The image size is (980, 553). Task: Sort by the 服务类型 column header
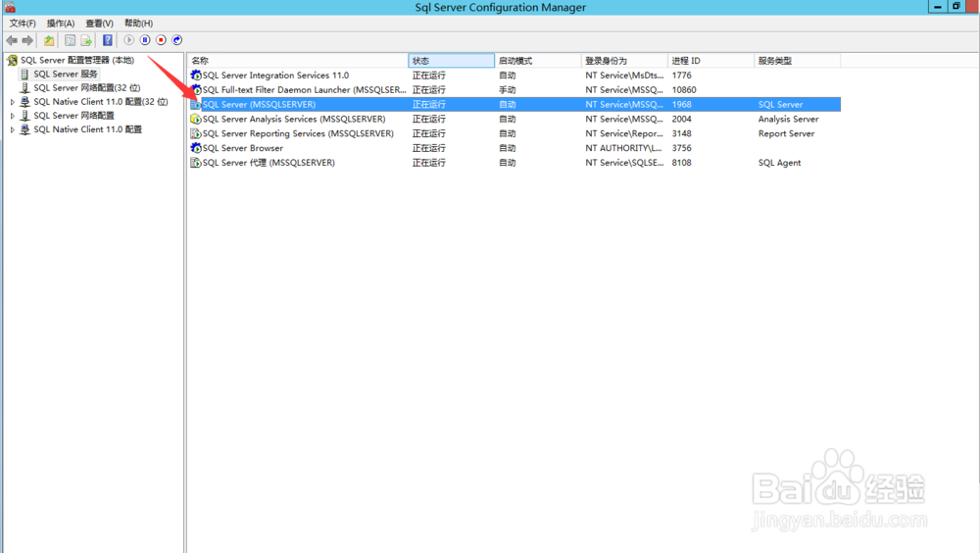pos(798,61)
